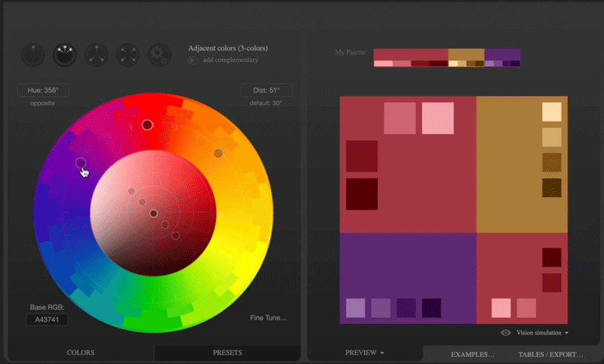
Task: Switch to the Presets tab
Action: [x=227, y=353]
